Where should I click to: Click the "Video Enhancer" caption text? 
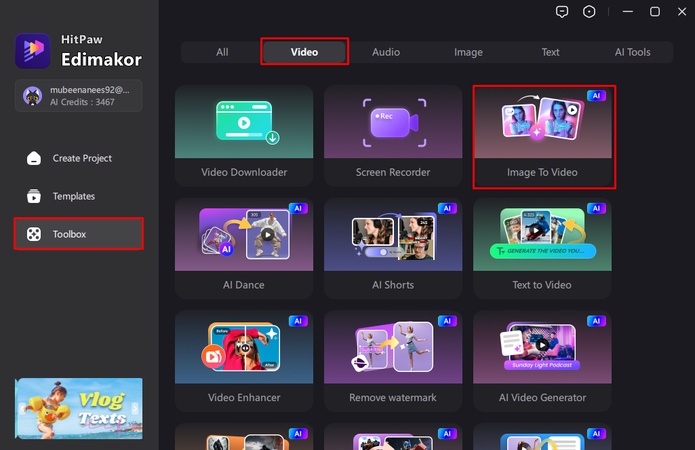pyautogui.click(x=244, y=397)
